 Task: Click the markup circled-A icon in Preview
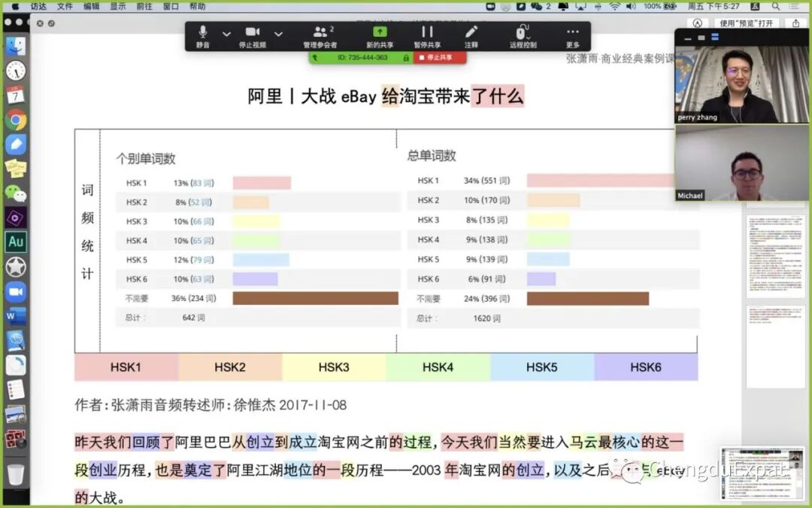point(697,23)
